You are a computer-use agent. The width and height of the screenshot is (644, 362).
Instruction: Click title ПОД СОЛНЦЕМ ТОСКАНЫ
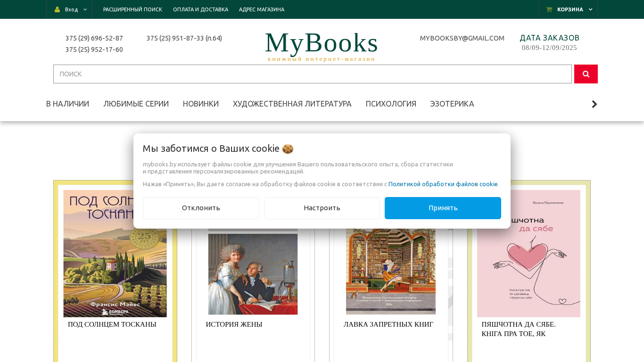click(112, 324)
